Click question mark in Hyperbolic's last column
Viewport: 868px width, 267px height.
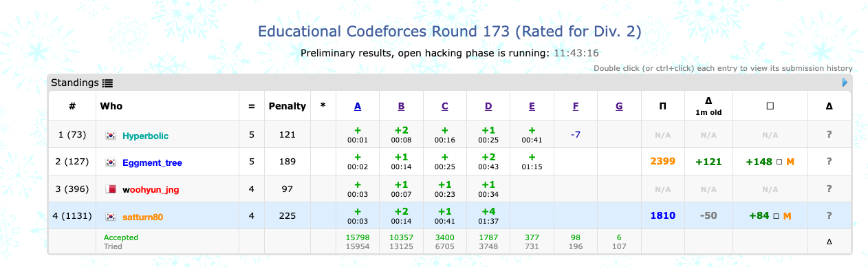pyautogui.click(x=829, y=135)
